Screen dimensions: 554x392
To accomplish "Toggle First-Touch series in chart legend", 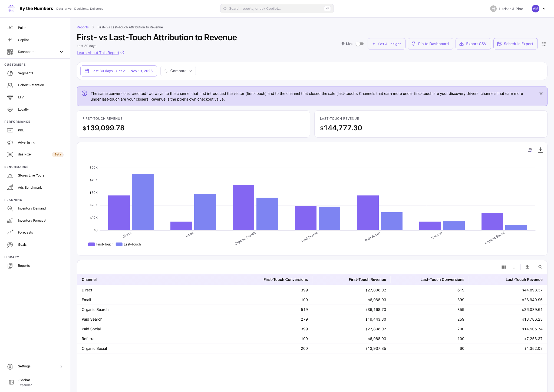I will click(101, 244).
